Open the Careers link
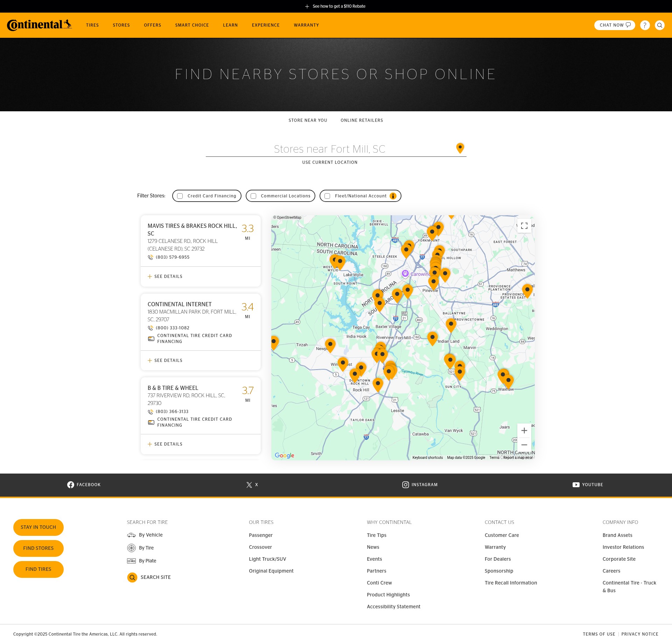This screenshot has height=644, width=672. click(611, 571)
